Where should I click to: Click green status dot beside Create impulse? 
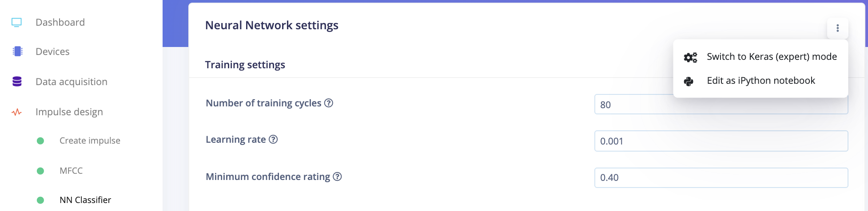pos(40,141)
